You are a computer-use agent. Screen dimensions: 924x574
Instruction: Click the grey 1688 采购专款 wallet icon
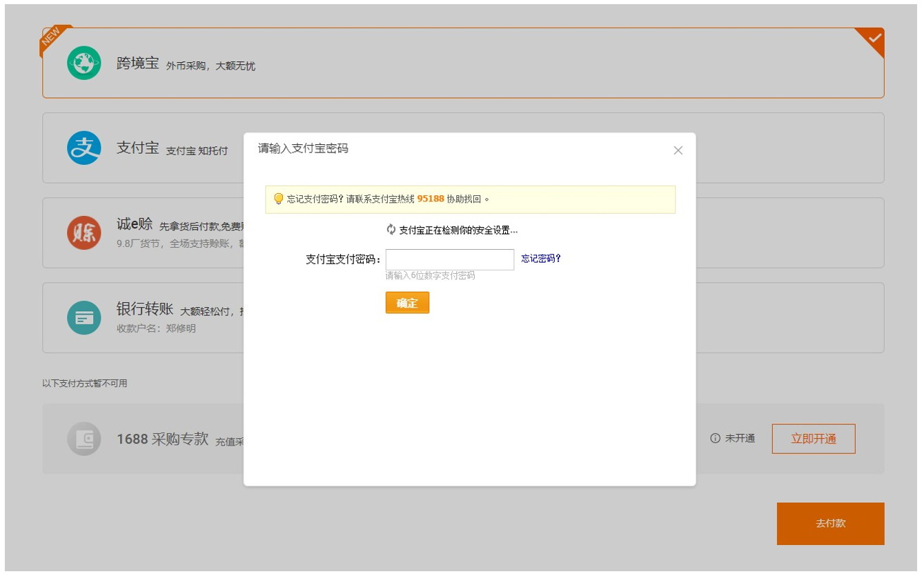coord(84,439)
